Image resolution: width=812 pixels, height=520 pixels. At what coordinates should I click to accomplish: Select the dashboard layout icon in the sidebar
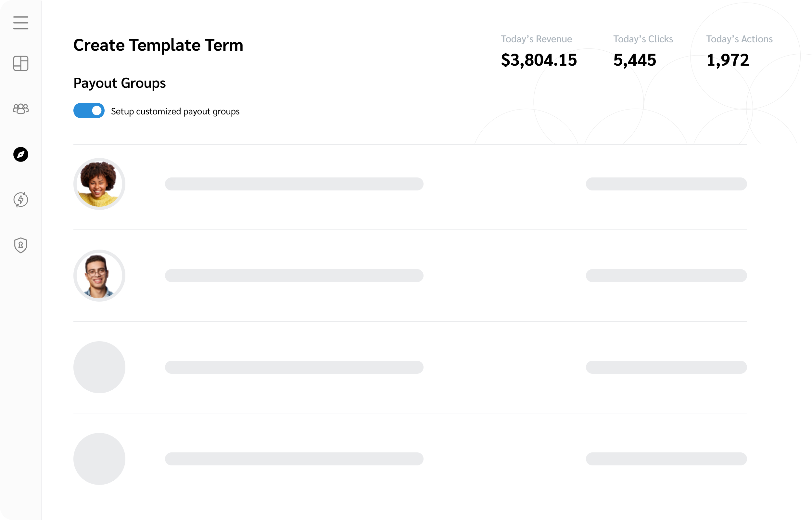20,63
